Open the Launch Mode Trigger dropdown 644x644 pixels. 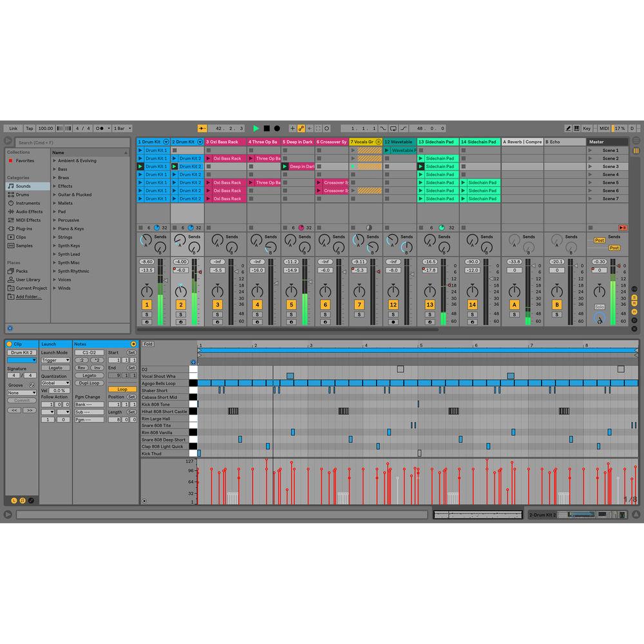click(55, 359)
